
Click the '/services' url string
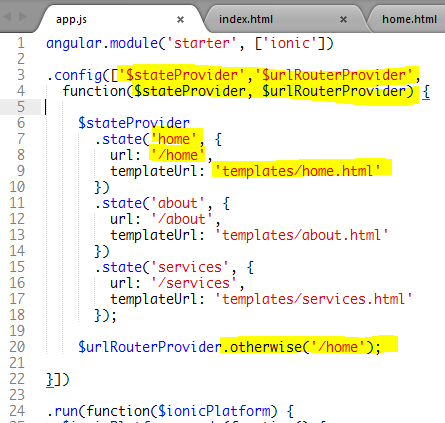coord(194,283)
